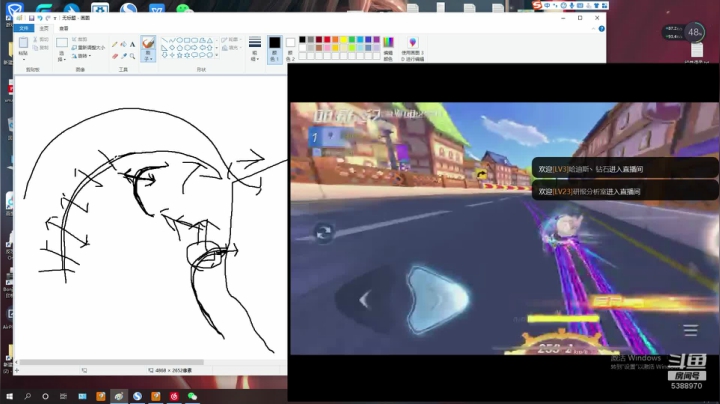
Task: Select the Pencil tool in Paint
Action: tap(115, 45)
